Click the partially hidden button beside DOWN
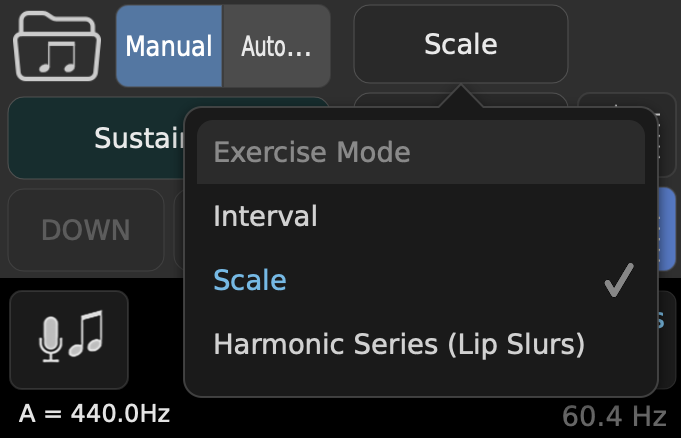 [179, 230]
